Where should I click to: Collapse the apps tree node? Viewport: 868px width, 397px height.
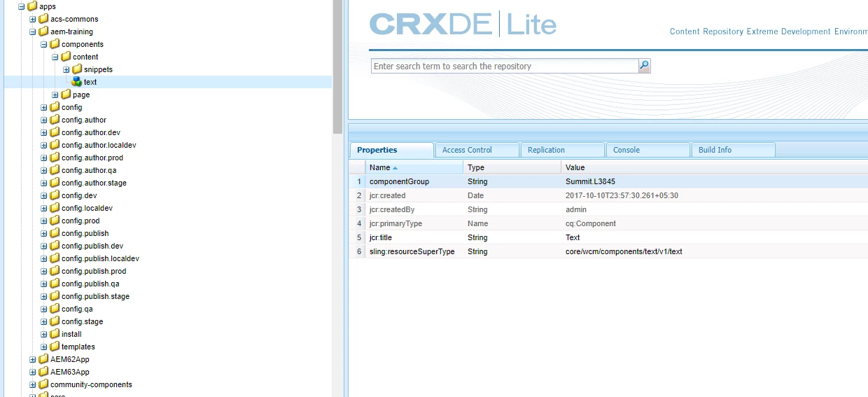coord(22,6)
